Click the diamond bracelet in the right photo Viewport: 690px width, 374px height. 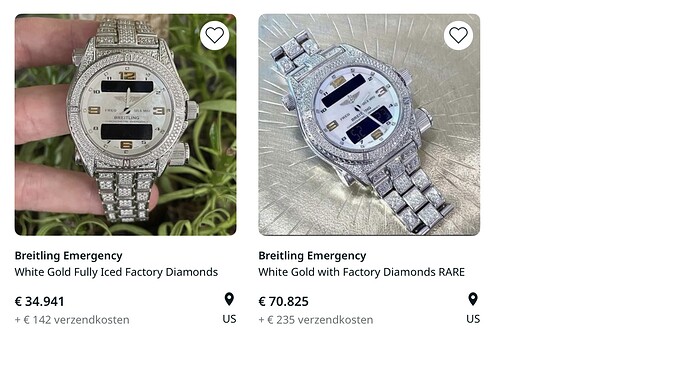coord(407,196)
